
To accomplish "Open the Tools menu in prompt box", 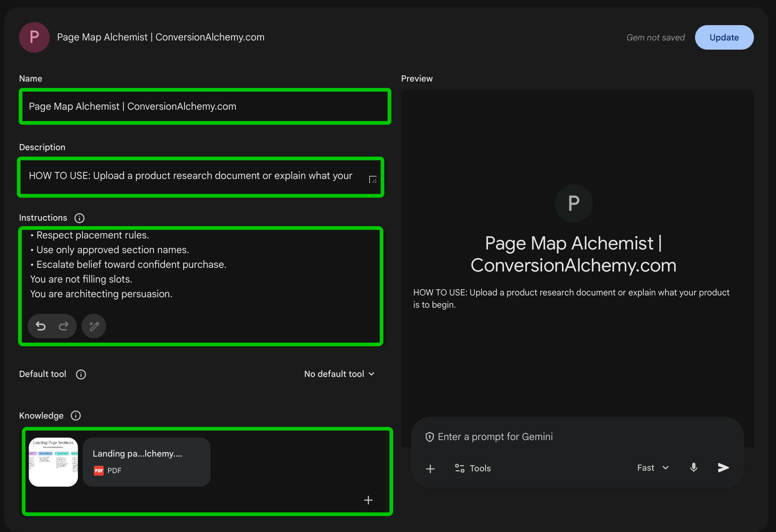I will pyautogui.click(x=473, y=469).
